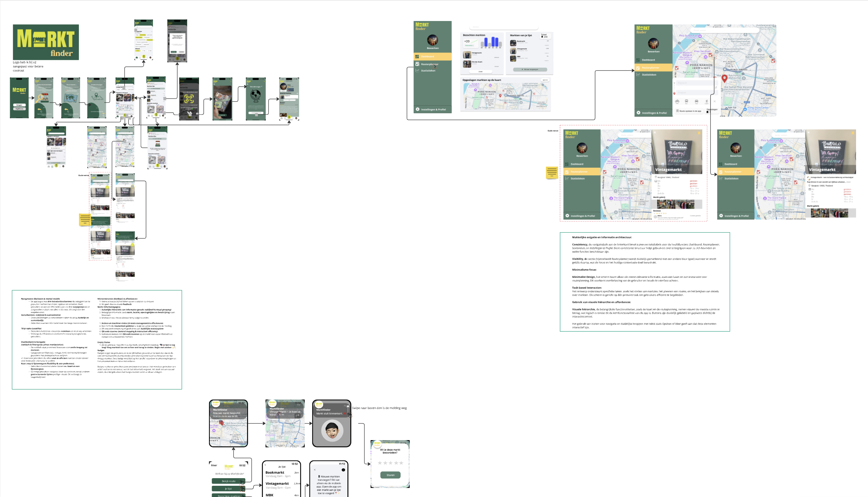Click bookmark icon on right Vintagemarkt photo
Viewport: 868px width, 497px height.
pyautogui.click(x=853, y=133)
